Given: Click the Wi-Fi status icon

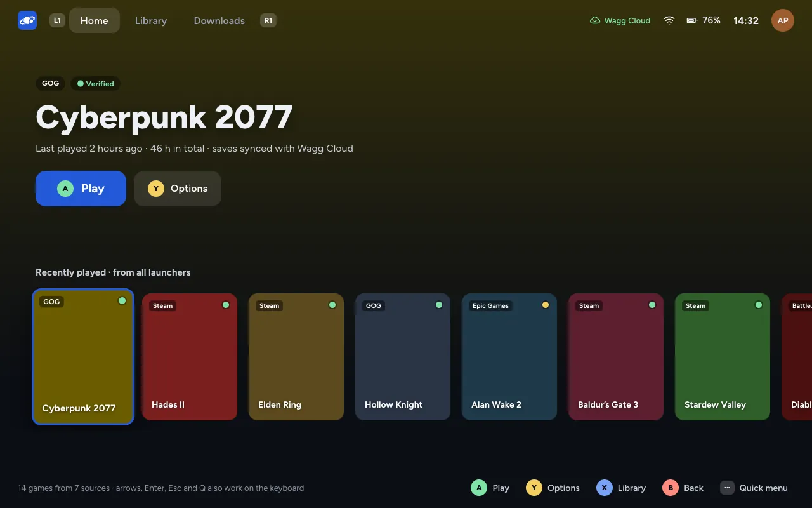Looking at the screenshot, I should click(x=669, y=20).
